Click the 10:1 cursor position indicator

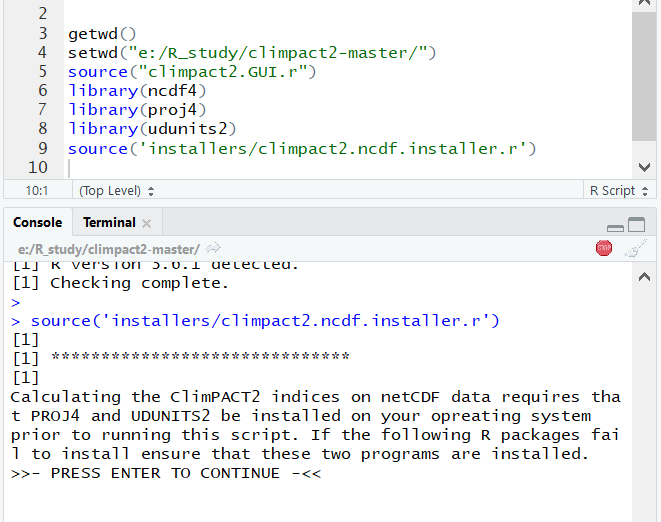click(36, 190)
